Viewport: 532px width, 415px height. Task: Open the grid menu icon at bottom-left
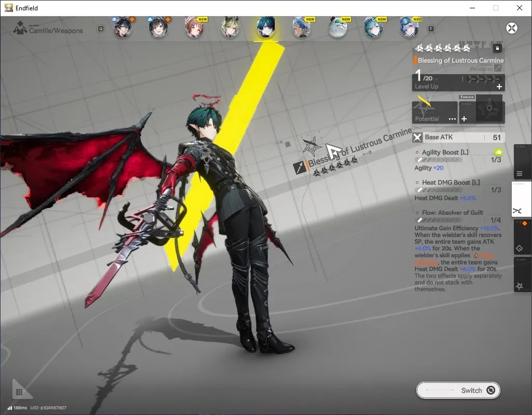[19, 392]
